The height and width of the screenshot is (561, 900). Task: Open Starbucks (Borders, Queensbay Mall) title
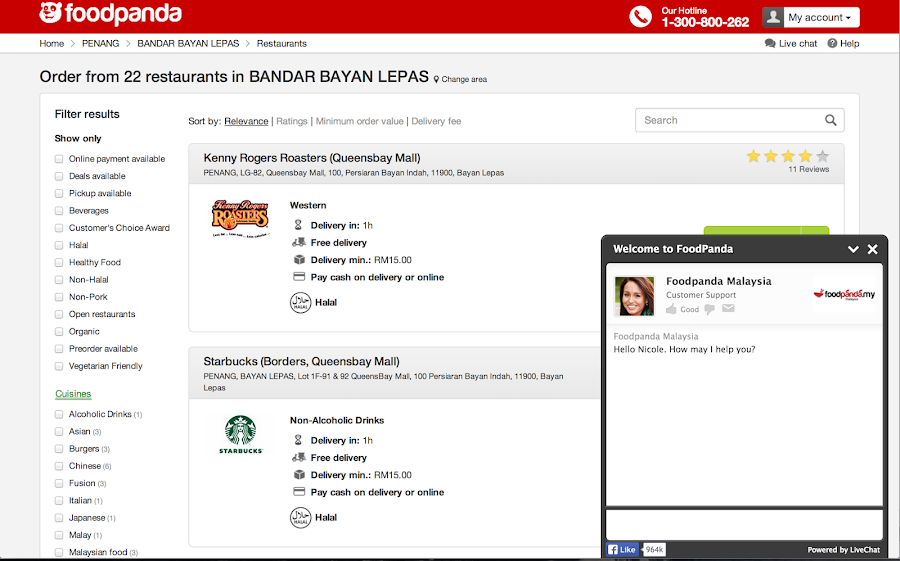[301, 362]
